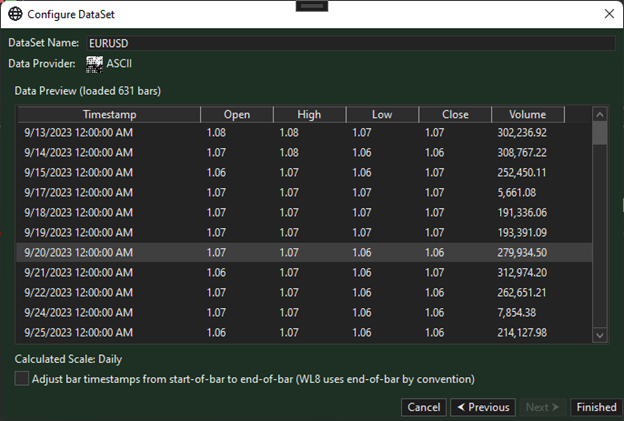Click the Volume column header
The image size is (624, 421).
(527, 114)
